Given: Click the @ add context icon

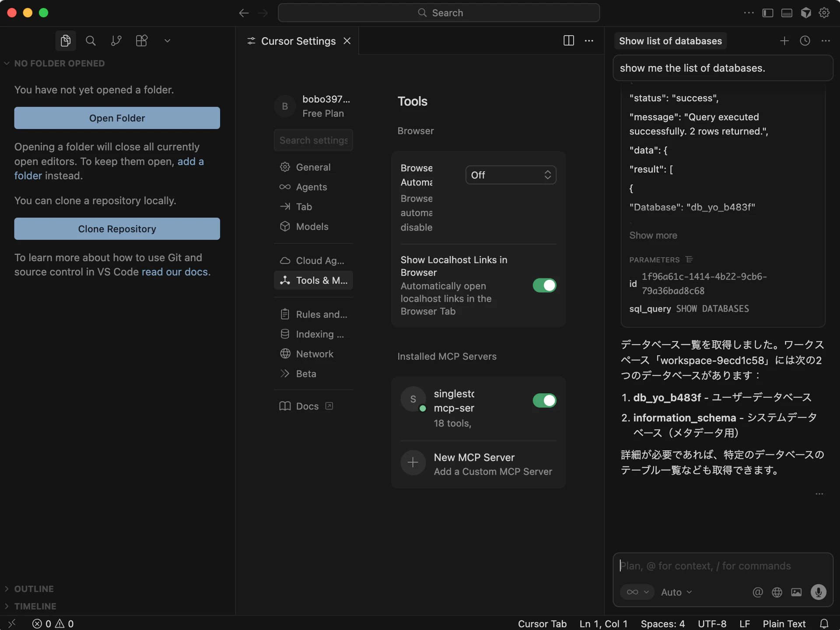Looking at the screenshot, I should [757, 592].
